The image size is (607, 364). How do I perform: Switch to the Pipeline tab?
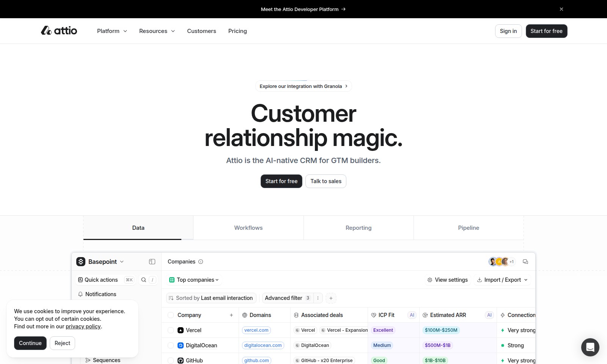click(x=469, y=228)
